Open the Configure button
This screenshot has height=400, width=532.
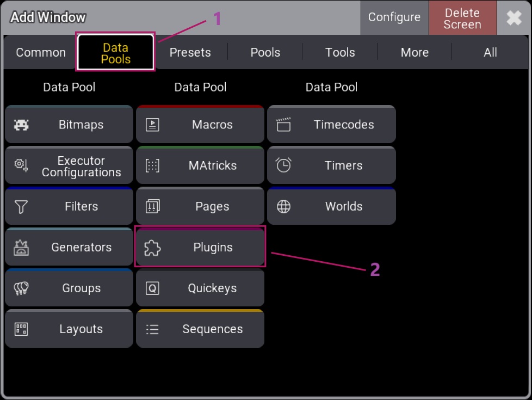click(x=394, y=17)
